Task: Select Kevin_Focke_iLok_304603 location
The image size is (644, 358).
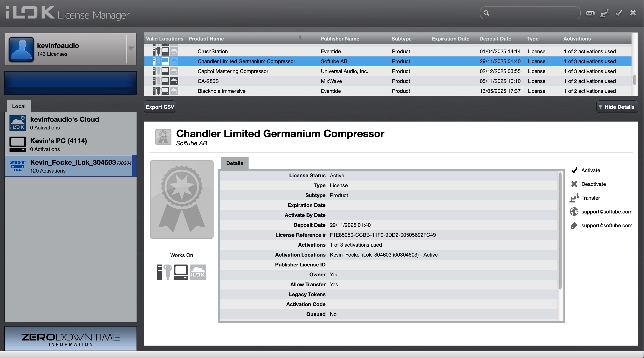Action: [70, 166]
